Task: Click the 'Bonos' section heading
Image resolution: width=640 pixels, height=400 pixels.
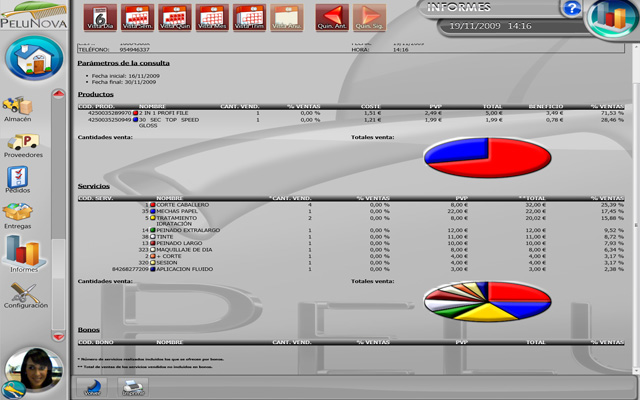Action: (89, 330)
